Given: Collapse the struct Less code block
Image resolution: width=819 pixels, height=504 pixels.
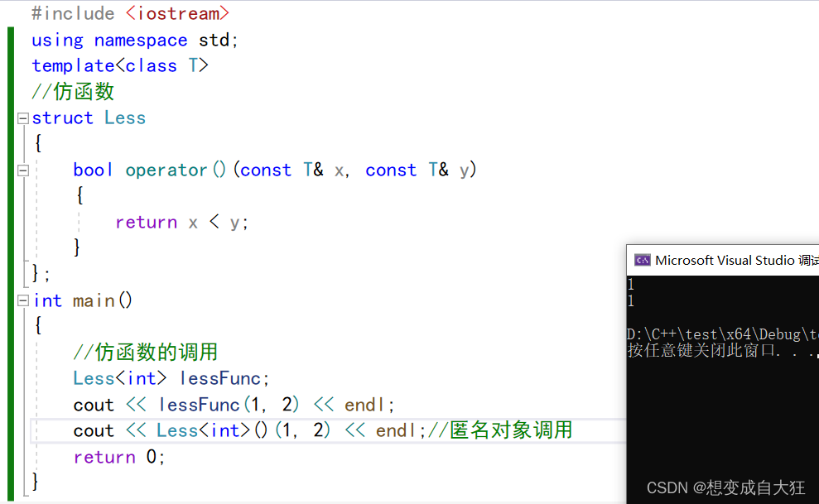Looking at the screenshot, I should click(22, 118).
